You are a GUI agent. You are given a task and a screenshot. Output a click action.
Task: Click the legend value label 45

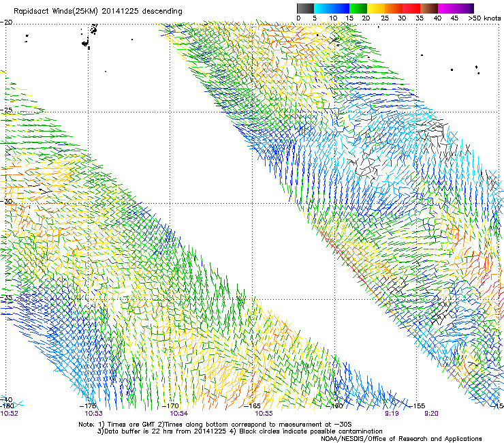pos(454,18)
